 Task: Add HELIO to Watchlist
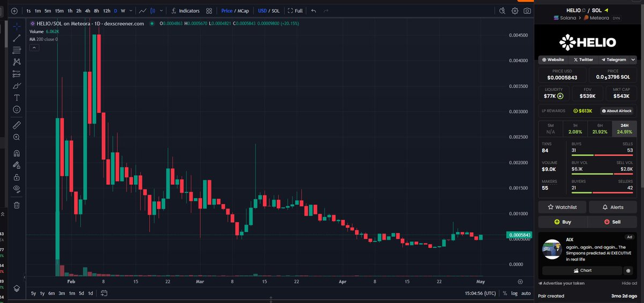562,207
